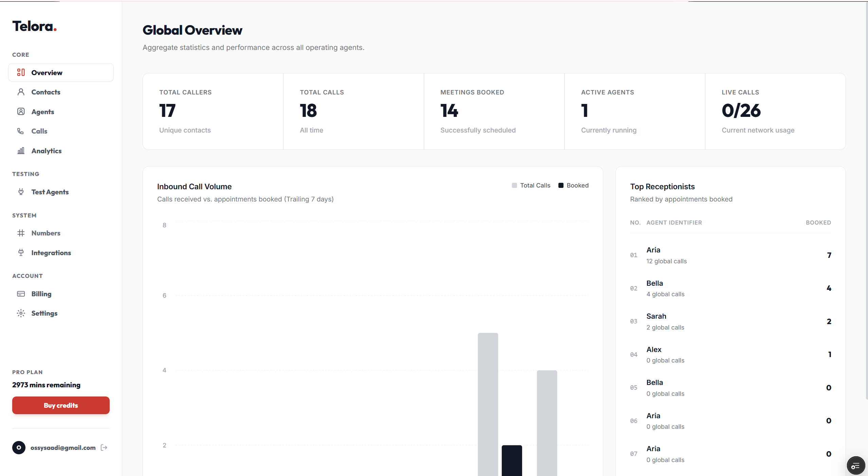This screenshot has height=476, width=868.
Task: Select receptionist row 03 Sarah
Action: tap(731, 321)
